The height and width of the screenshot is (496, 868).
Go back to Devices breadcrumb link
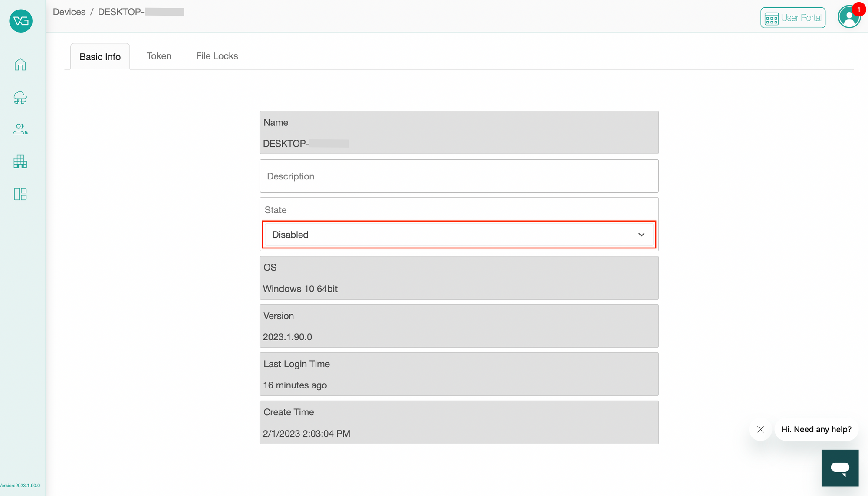point(69,12)
